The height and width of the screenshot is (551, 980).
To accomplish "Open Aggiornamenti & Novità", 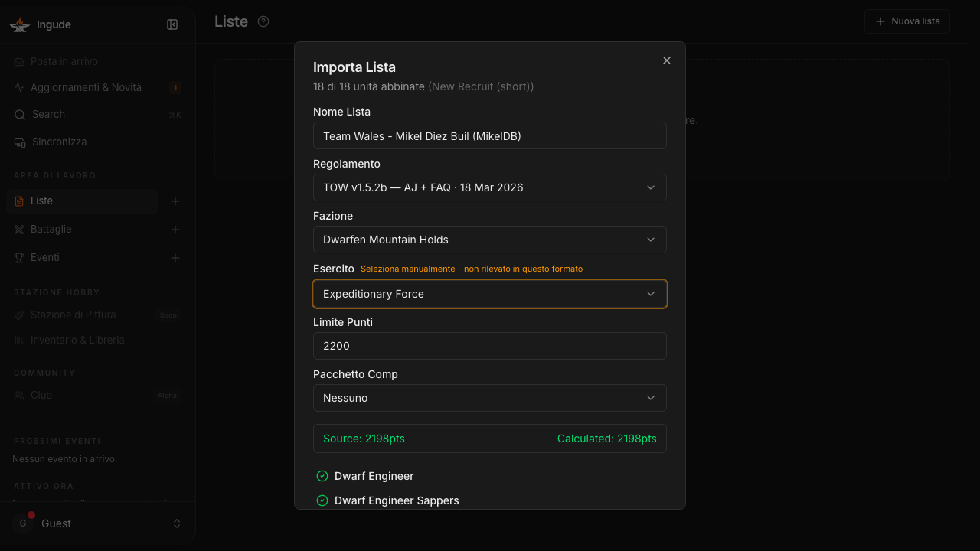I will coord(86,87).
